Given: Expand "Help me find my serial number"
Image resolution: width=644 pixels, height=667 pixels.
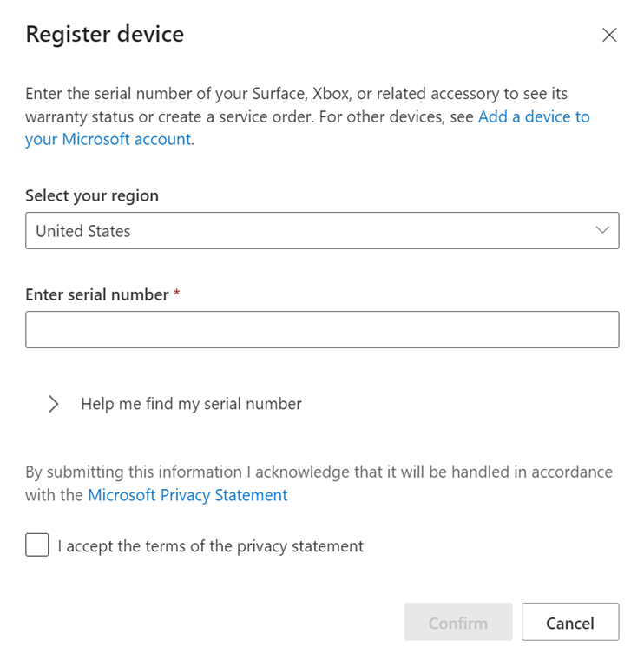Looking at the screenshot, I should (x=191, y=404).
